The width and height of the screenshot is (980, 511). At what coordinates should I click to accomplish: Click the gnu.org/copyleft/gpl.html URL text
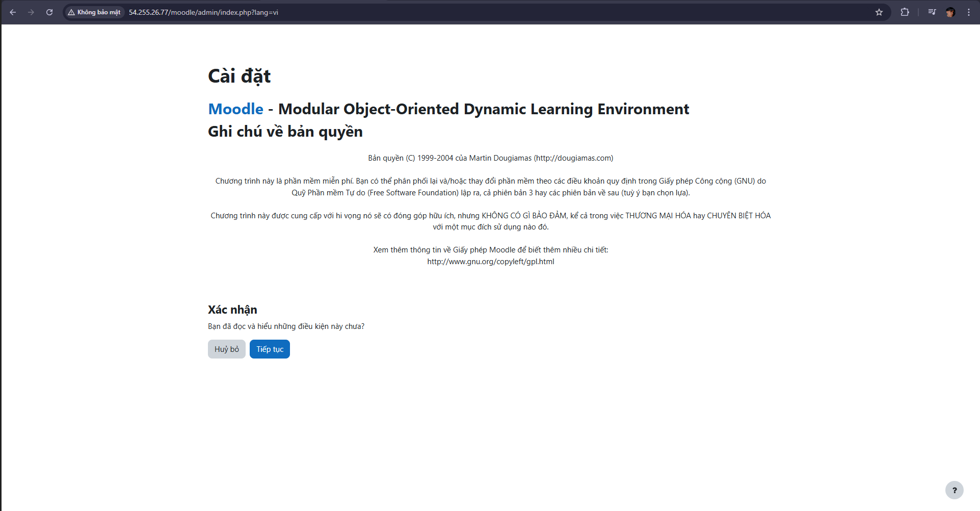point(491,262)
